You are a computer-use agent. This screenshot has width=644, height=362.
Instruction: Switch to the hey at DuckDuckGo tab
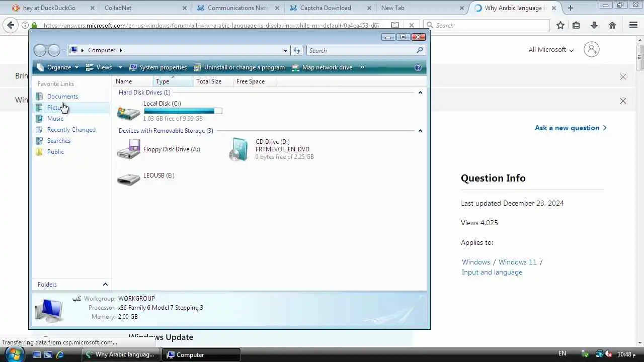(49, 8)
